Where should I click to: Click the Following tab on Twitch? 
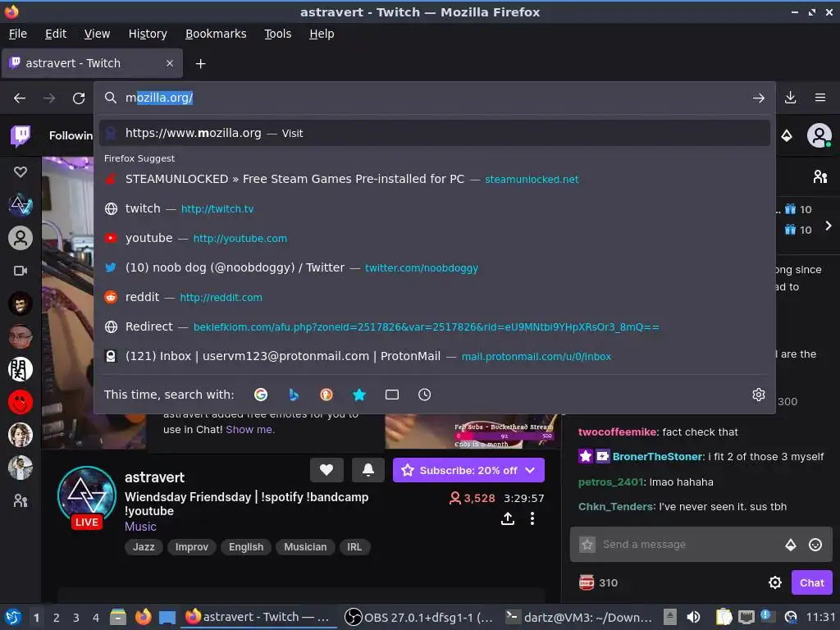click(71, 135)
